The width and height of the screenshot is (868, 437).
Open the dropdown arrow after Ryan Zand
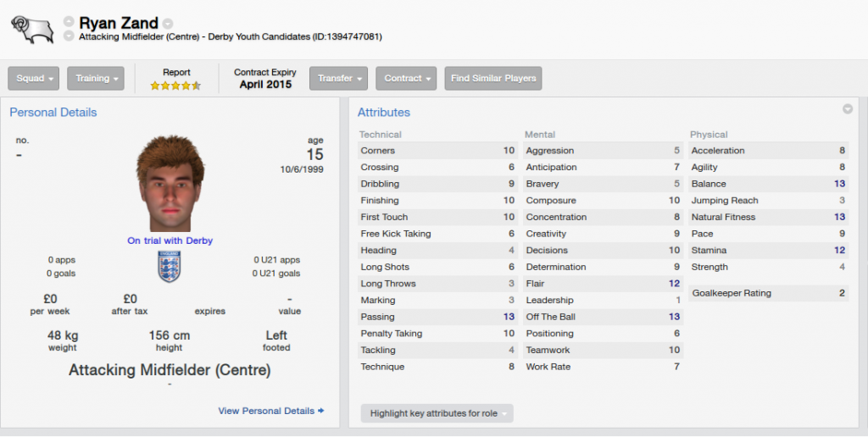pyautogui.click(x=168, y=24)
